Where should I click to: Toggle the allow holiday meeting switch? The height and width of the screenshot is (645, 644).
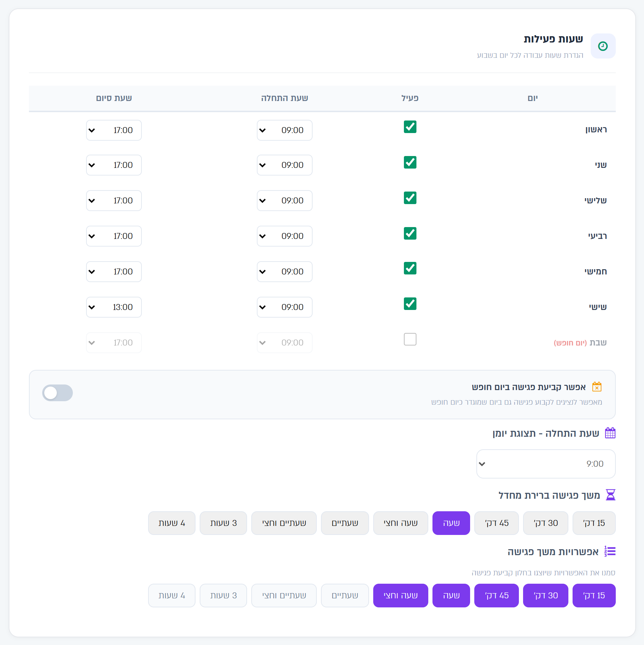[x=58, y=393]
